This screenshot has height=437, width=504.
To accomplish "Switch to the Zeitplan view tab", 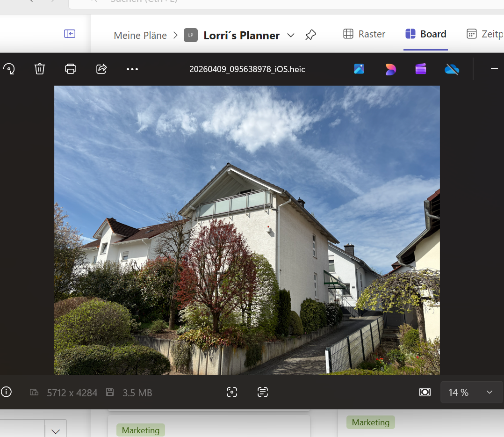I will pos(485,34).
